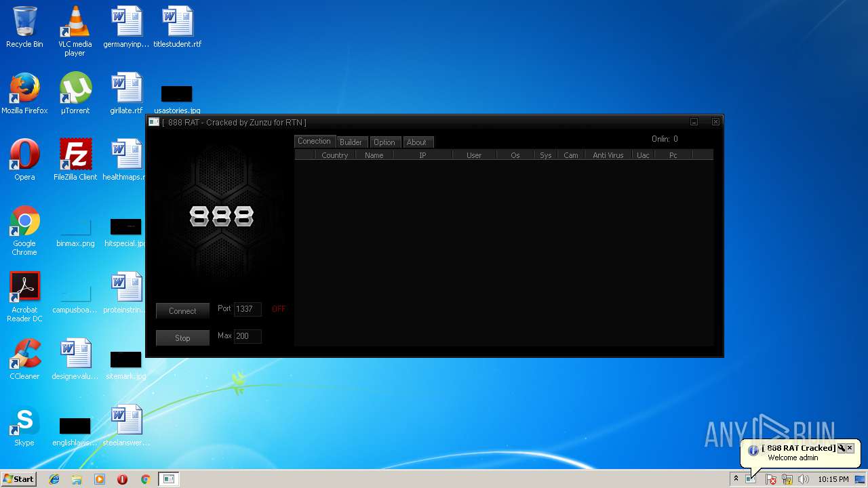868x488 pixels.
Task: Click the Pc column header
Action: click(x=673, y=155)
